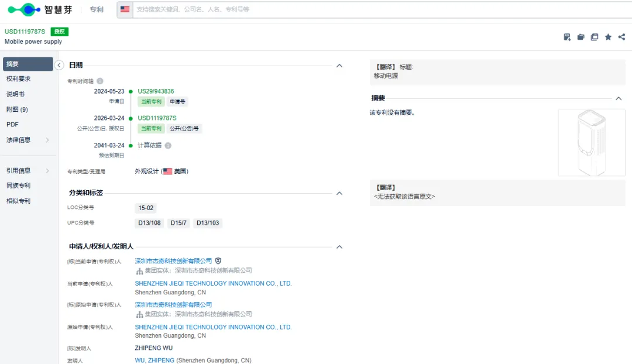Image resolution: width=632 pixels, height=364 pixels.
Task: Click the group entity icon under the current assignee
Action: point(139,271)
